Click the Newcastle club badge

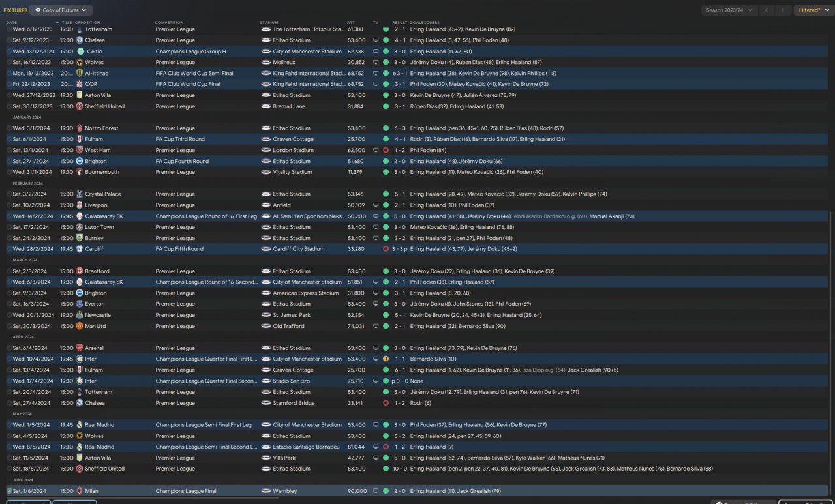80,315
